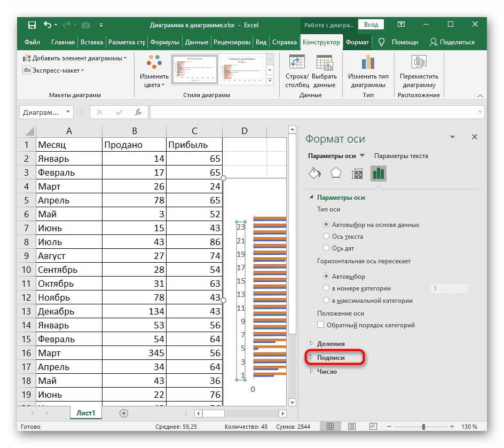Viewport: 504px width, 448px height.
Task: Check Обратный порядок категорий
Action: click(x=320, y=325)
